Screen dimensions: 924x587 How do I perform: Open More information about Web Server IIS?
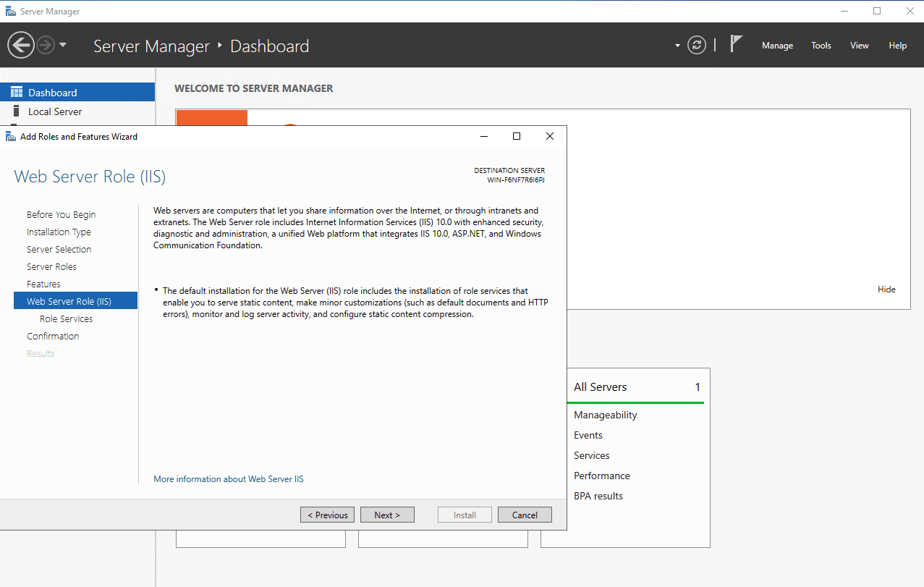[229, 479]
